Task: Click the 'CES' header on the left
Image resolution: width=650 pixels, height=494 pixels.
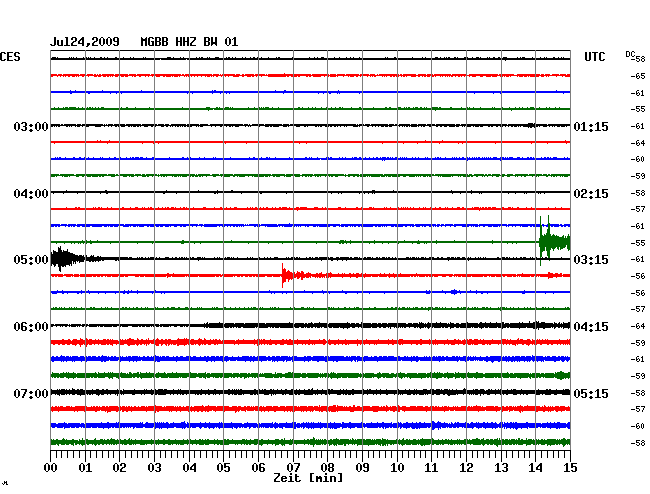Action: (x=10, y=57)
